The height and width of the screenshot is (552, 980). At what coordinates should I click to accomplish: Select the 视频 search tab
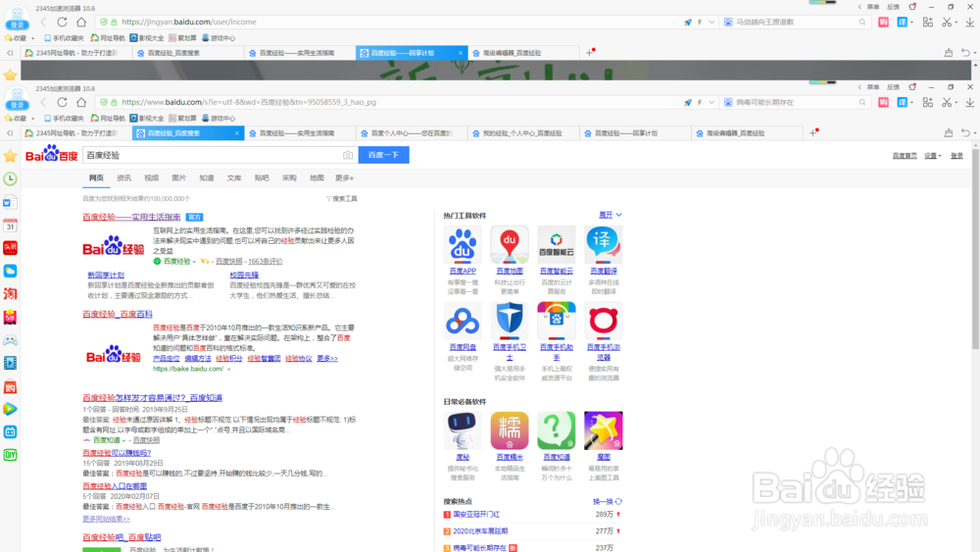coord(151,178)
